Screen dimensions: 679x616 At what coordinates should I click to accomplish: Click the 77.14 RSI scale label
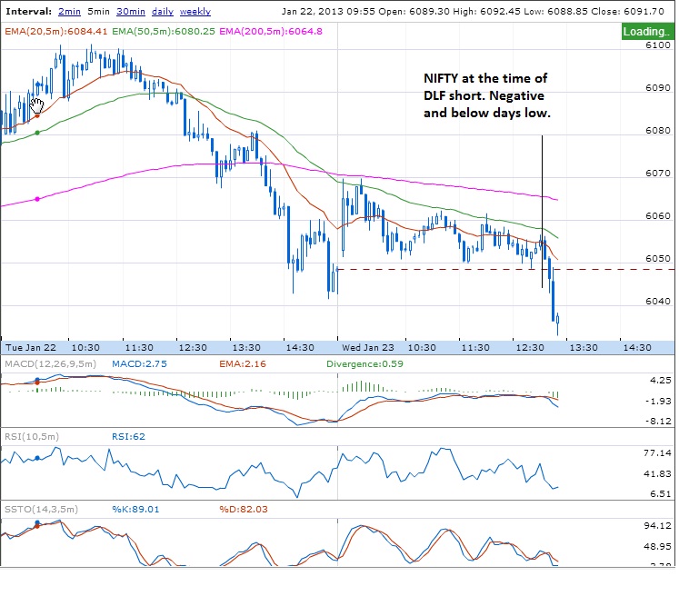(657, 452)
